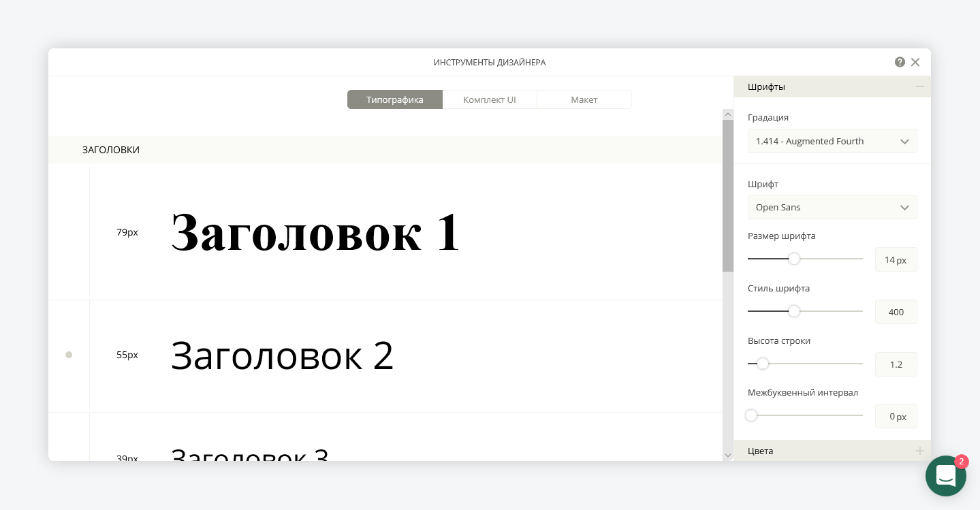This screenshot has width=980, height=510.
Task: Open the help question mark icon
Action: coord(900,62)
